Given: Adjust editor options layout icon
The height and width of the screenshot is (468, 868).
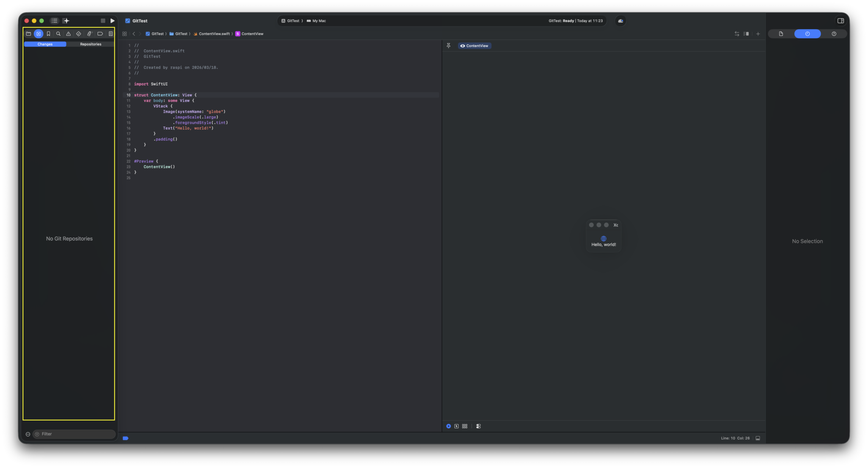Looking at the screenshot, I should 746,34.
